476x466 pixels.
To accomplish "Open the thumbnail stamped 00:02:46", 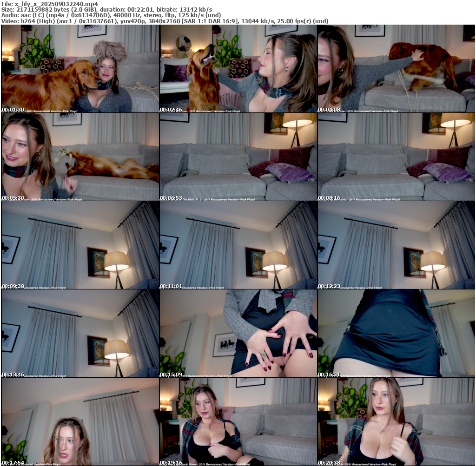I will (x=238, y=69).
